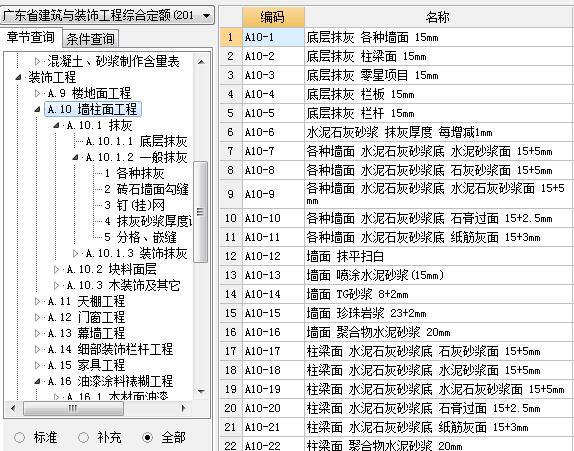Expand the A.11 天棚工程 node
Screen dimensions: 574x451
click(x=37, y=301)
